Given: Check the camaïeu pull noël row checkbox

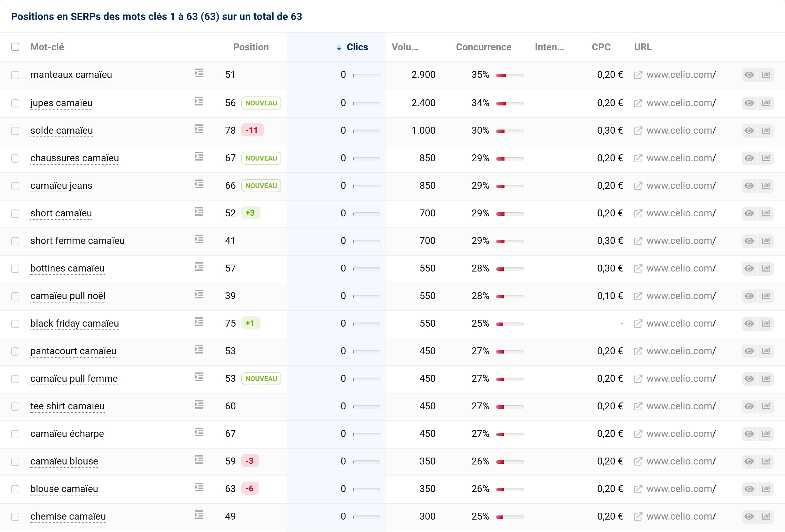Looking at the screenshot, I should [15, 296].
